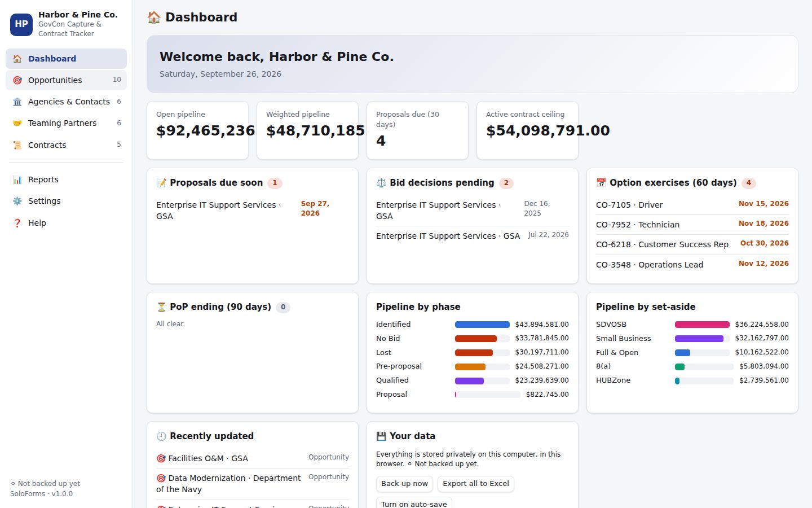Open the Opportunities section

pos(66,80)
